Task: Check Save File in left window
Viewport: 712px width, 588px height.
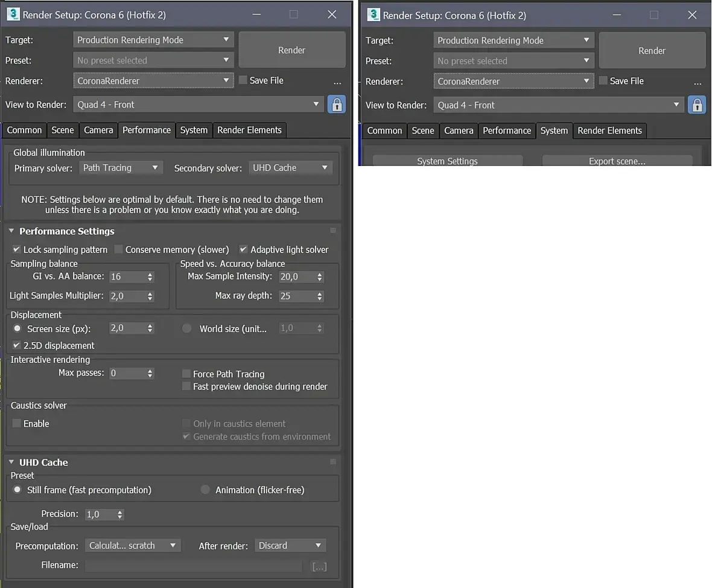Action: [x=243, y=80]
